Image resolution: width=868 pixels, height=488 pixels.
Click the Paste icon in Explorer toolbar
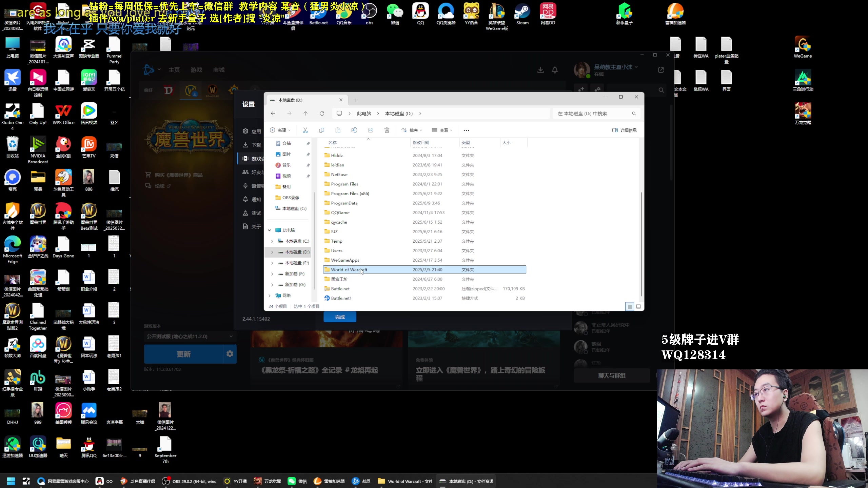[x=338, y=130]
